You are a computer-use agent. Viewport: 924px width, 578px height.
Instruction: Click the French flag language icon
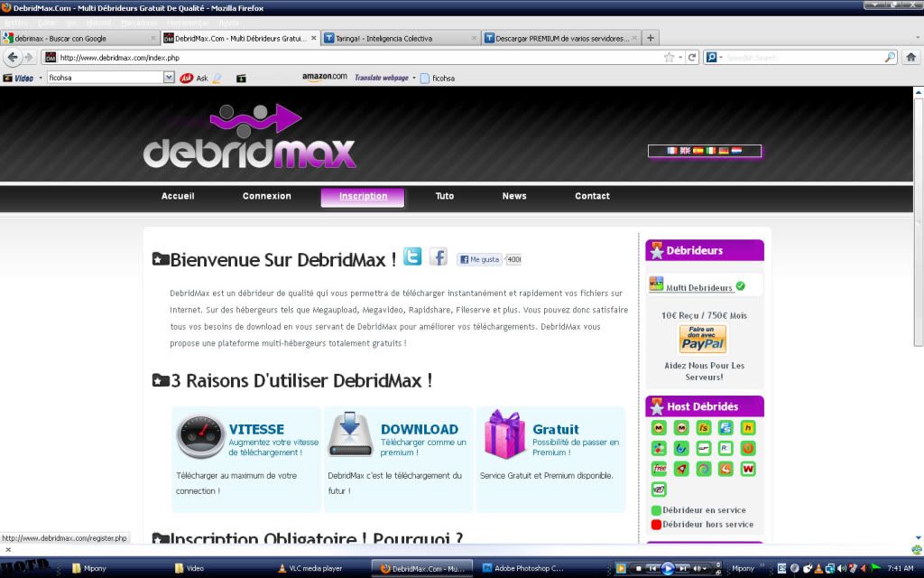pyautogui.click(x=671, y=151)
